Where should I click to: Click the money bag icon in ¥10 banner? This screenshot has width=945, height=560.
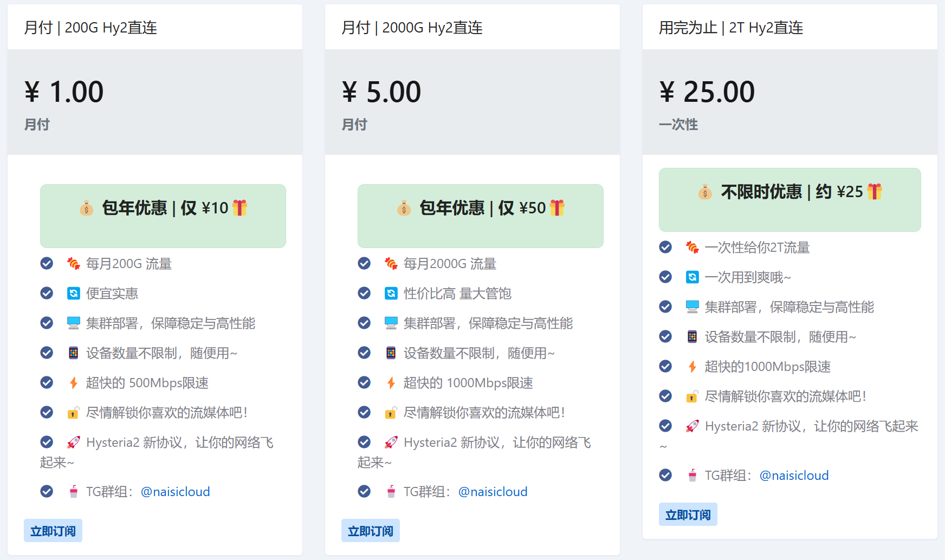click(86, 208)
